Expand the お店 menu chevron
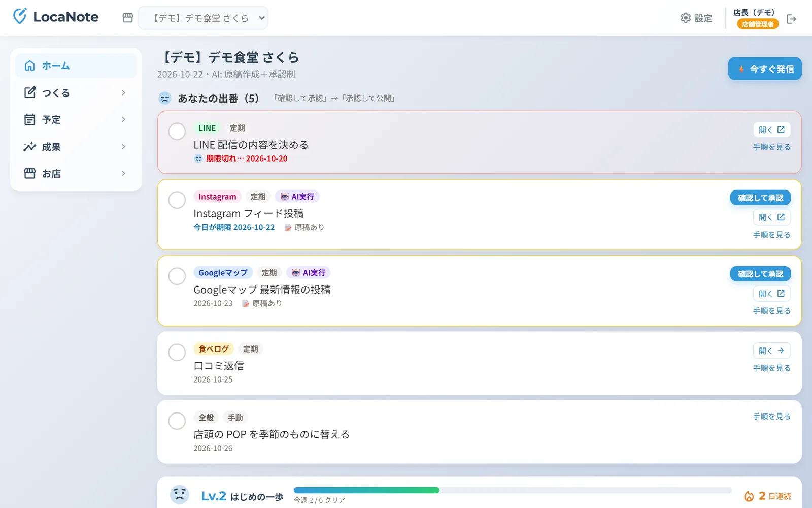Screen dimensions: 812x508 click(123, 173)
